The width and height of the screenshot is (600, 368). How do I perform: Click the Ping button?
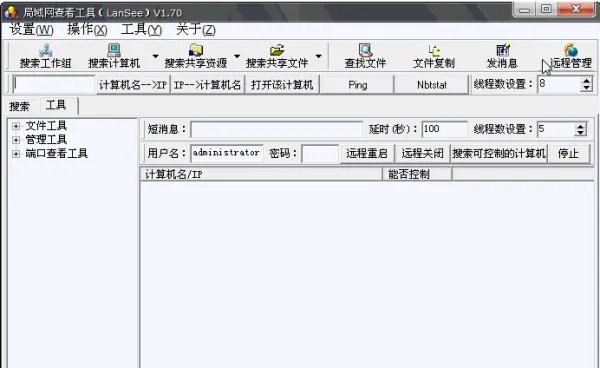(357, 85)
